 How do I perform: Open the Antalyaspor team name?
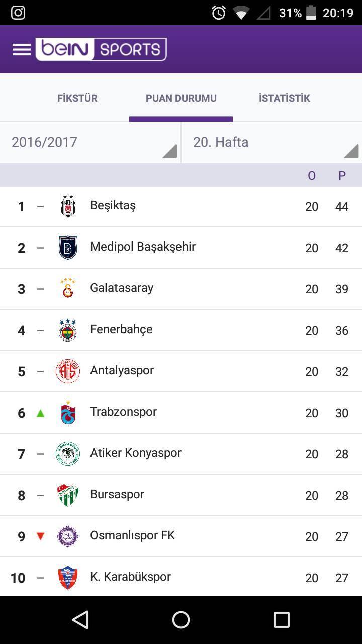pyautogui.click(x=122, y=371)
